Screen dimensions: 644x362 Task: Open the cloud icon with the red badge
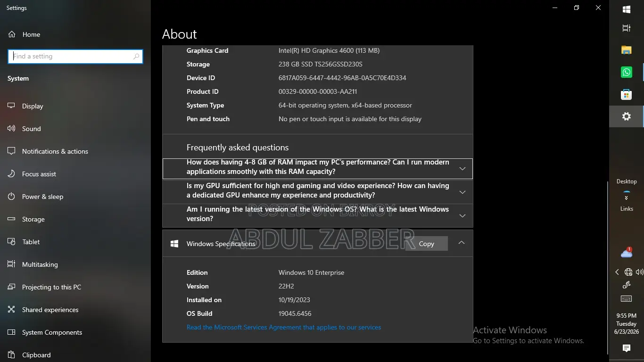coord(627,253)
